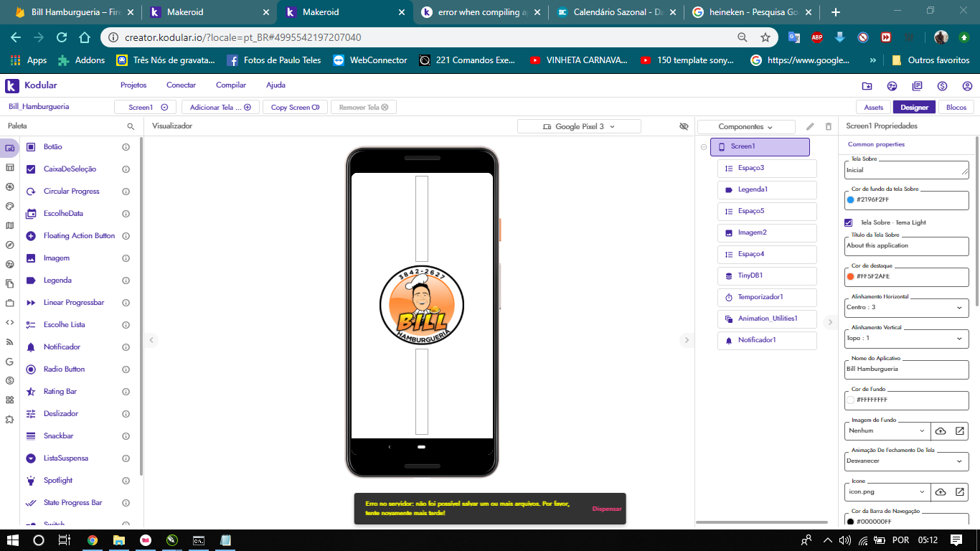The height and width of the screenshot is (551, 980).
Task: Open the dollar sign icon in header
Action: click(943, 86)
